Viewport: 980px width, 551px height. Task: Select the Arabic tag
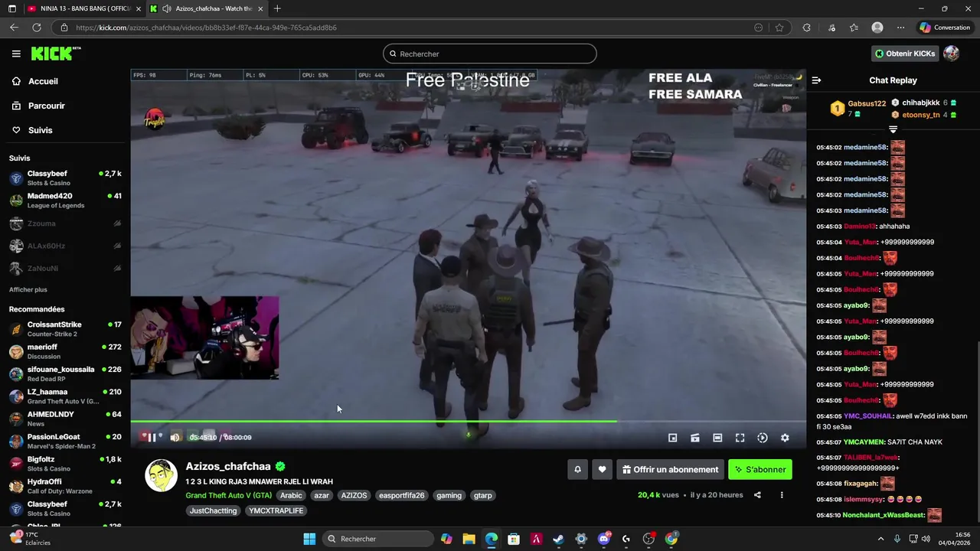(x=291, y=495)
